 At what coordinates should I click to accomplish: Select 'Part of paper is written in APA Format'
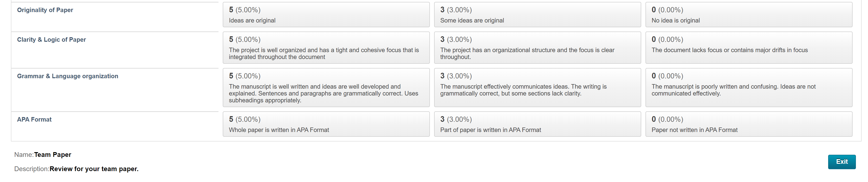click(x=537, y=124)
